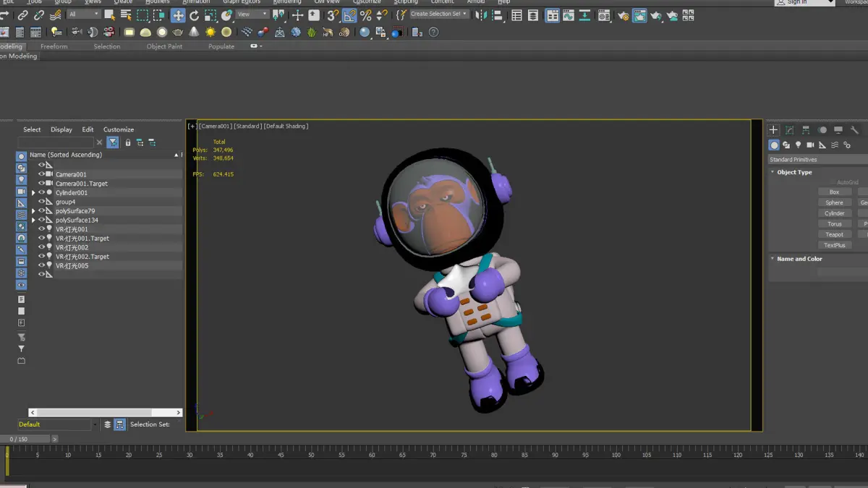868x488 pixels.
Task: Click the Select and Manipulate icon
Action: (x=297, y=15)
